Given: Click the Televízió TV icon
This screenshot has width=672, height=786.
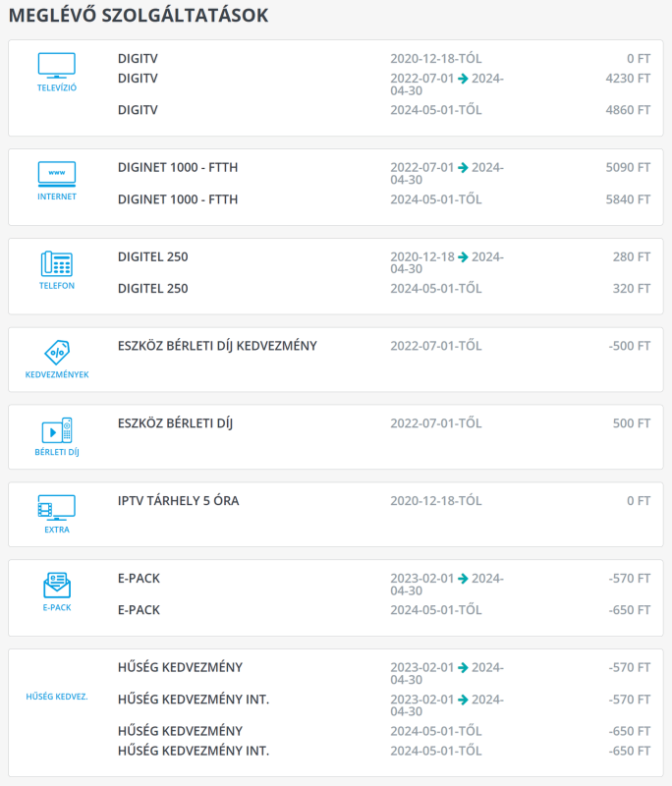Looking at the screenshot, I should pos(56,66).
